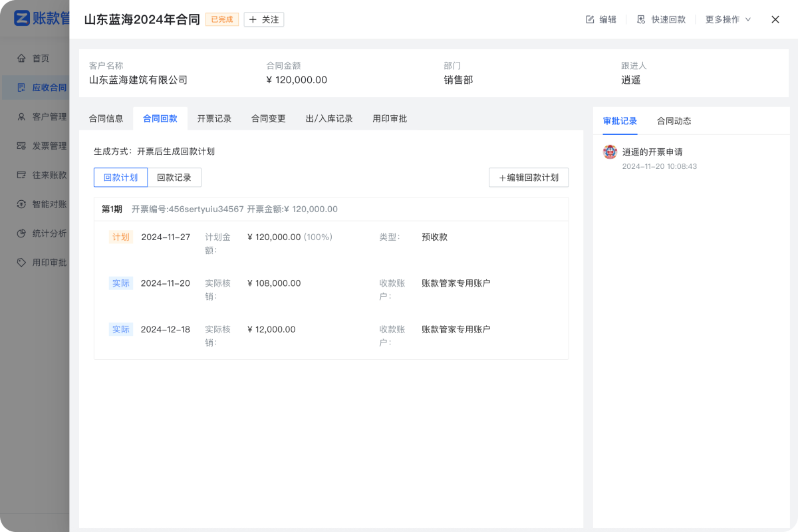Click the home icon in sidebar

[22, 59]
